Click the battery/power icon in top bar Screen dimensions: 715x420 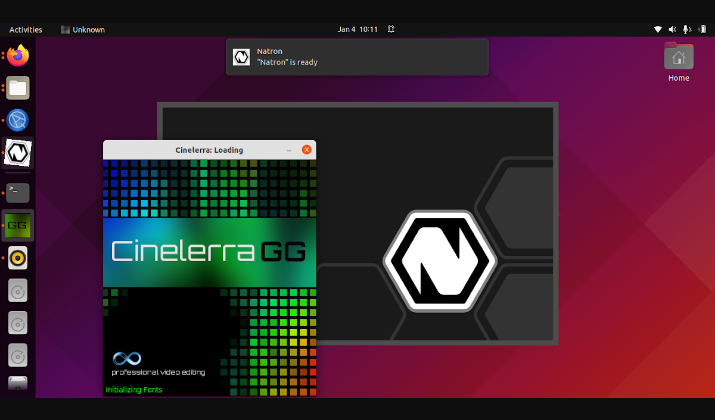click(x=702, y=29)
